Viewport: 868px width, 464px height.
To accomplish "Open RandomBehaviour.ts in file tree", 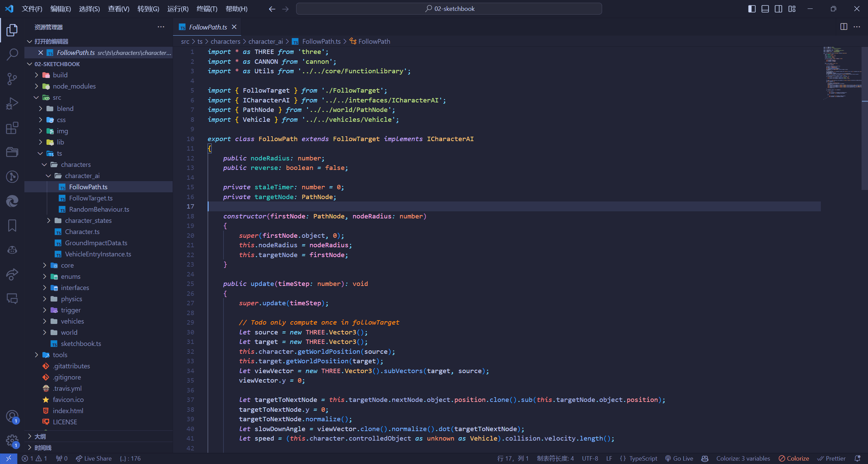I will pyautogui.click(x=99, y=209).
